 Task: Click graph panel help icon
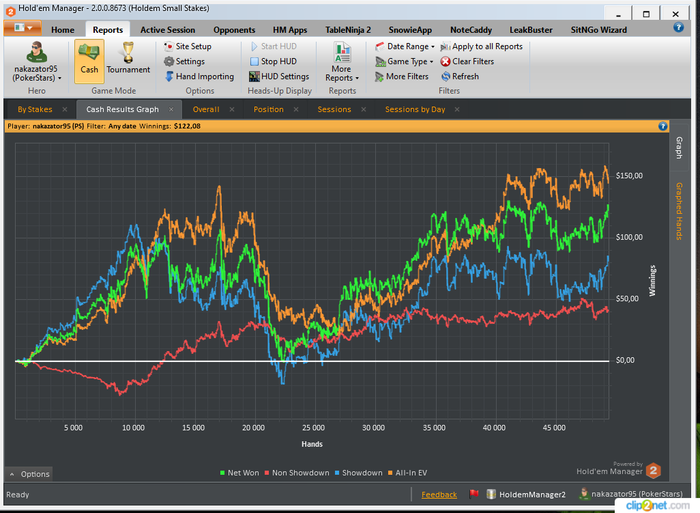coord(662,126)
